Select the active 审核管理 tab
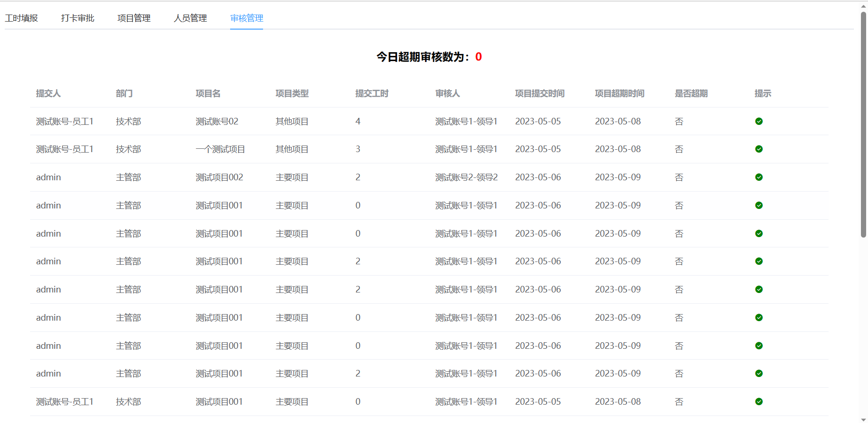This screenshot has height=423, width=868. (x=247, y=19)
